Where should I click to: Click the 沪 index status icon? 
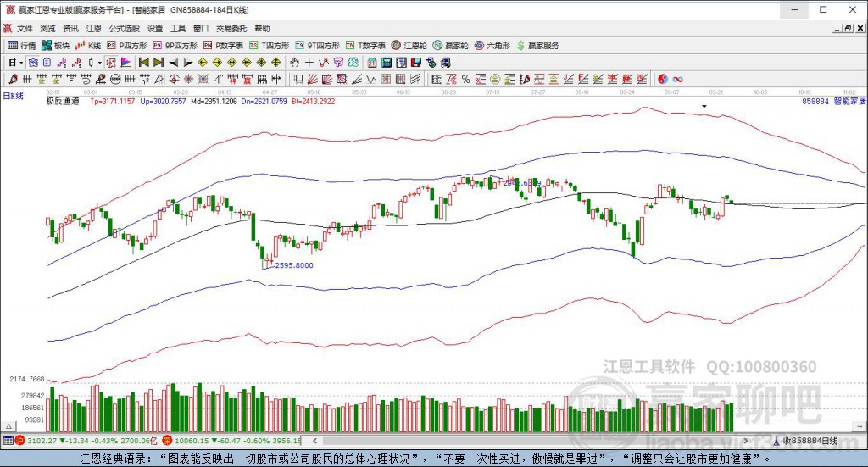click(x=20, y=441)
